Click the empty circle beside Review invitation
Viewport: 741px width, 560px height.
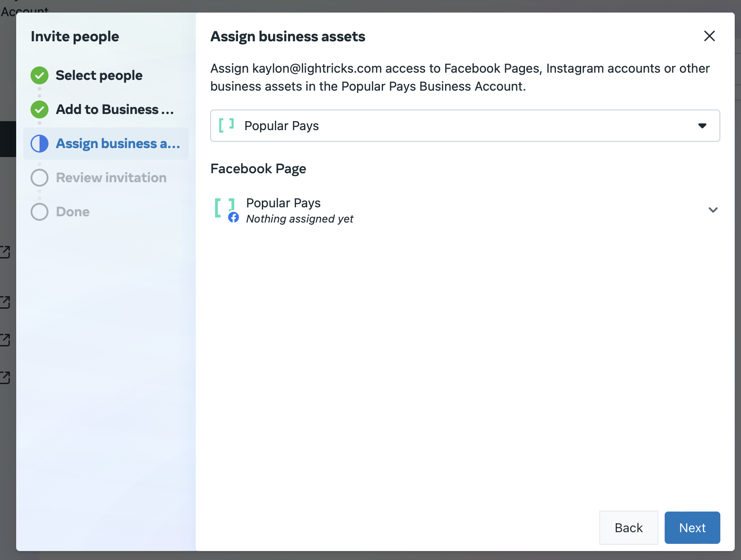coord(40,178)
